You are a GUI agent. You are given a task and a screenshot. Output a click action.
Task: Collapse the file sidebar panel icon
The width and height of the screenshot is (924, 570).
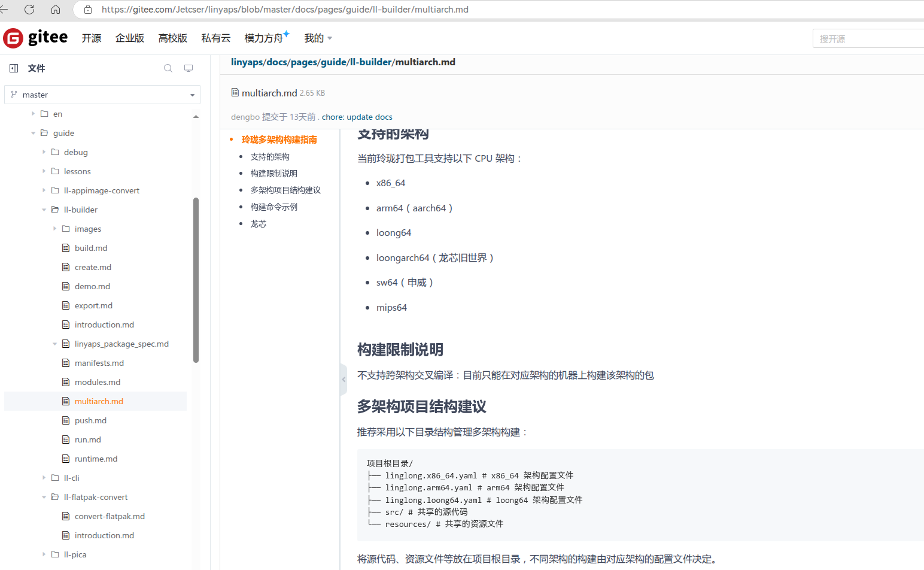(x=14, y=68)
